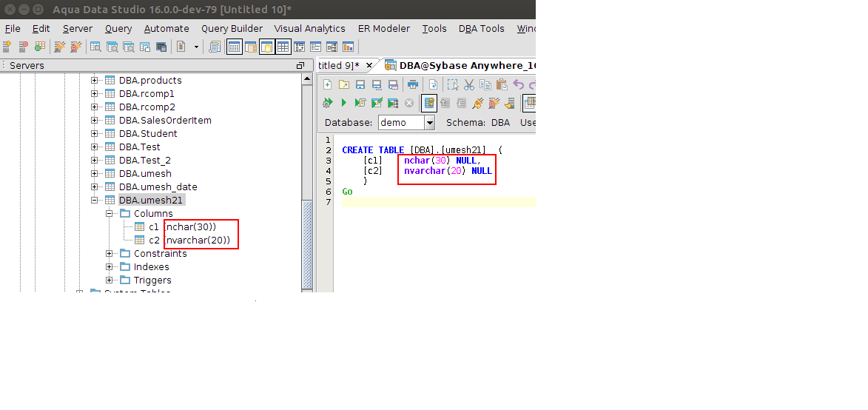Run the query with green Execute arrow
This screenshot has width=868, height=410.
click(x=344, y=103)
